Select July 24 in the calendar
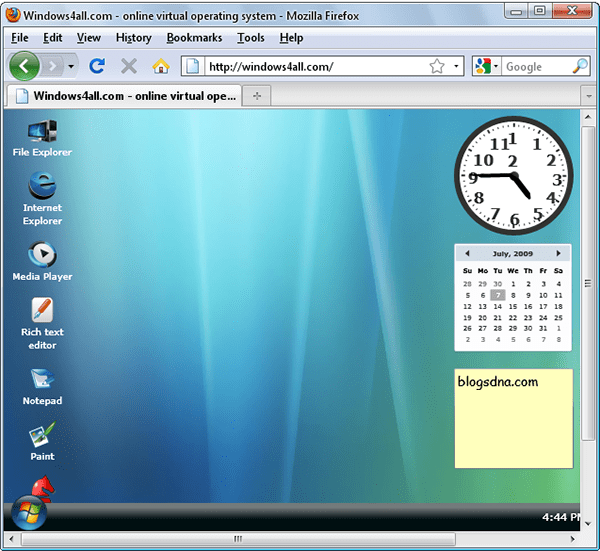The width and height of the screenshot is (600, 551). pos(543,318)
